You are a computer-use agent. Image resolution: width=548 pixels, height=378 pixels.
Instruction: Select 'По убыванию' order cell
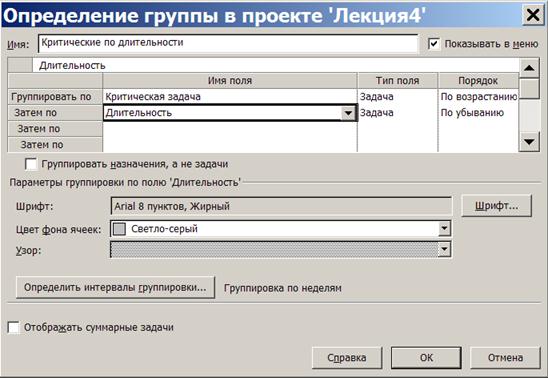point(478,113)
